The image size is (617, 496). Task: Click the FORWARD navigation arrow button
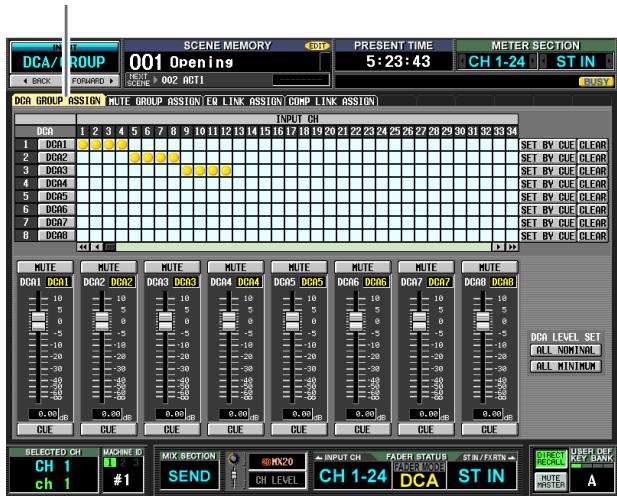92,81
